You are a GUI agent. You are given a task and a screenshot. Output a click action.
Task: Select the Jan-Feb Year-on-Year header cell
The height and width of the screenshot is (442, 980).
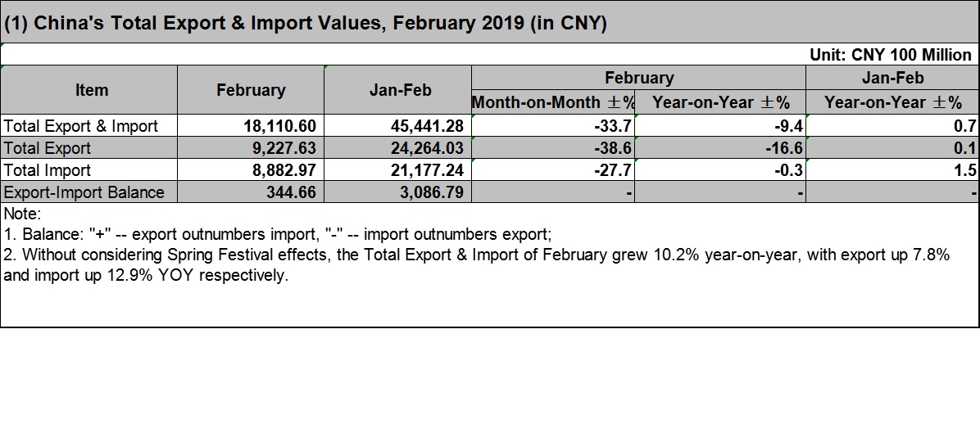tap(892, 101)
